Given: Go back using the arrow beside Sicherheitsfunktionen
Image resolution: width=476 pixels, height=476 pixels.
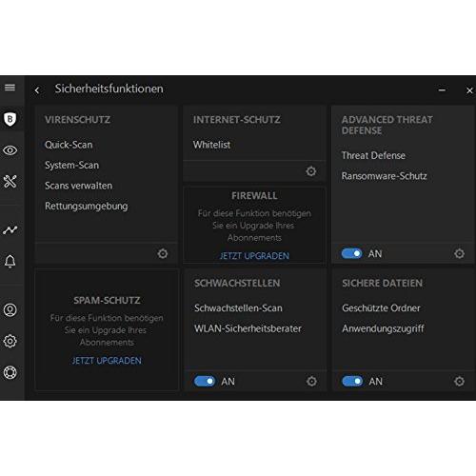Looking at the screenshot, I should pyautogui.click(x=37, y=90).
